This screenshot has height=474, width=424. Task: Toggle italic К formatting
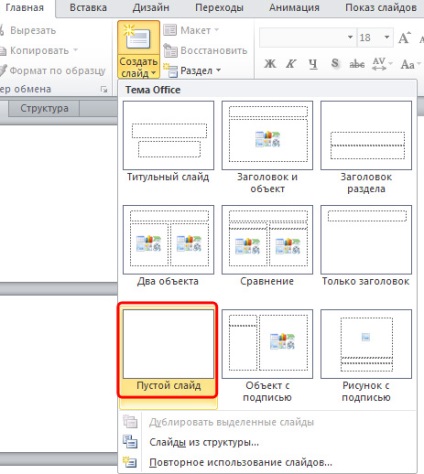tap(291, 64)
